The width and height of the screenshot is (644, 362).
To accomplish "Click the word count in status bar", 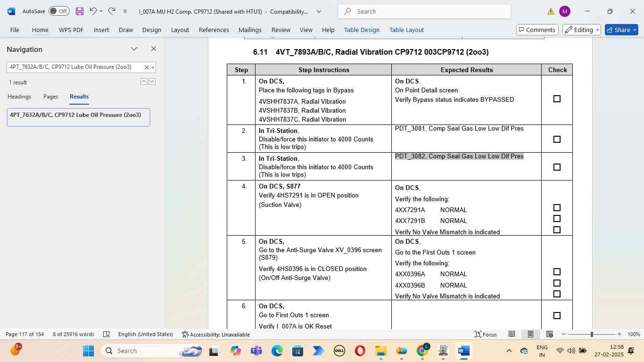I will [x=74, y=334].
